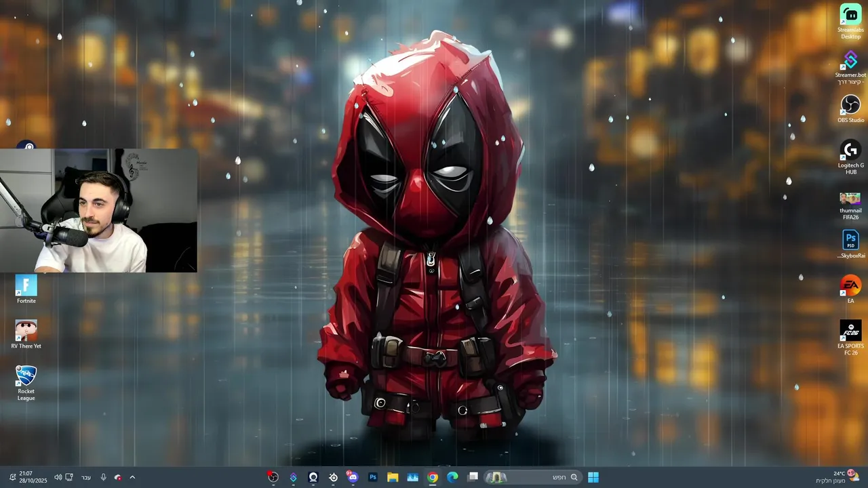Launch OBS Studio from desktop

click(x=850, y=109)
